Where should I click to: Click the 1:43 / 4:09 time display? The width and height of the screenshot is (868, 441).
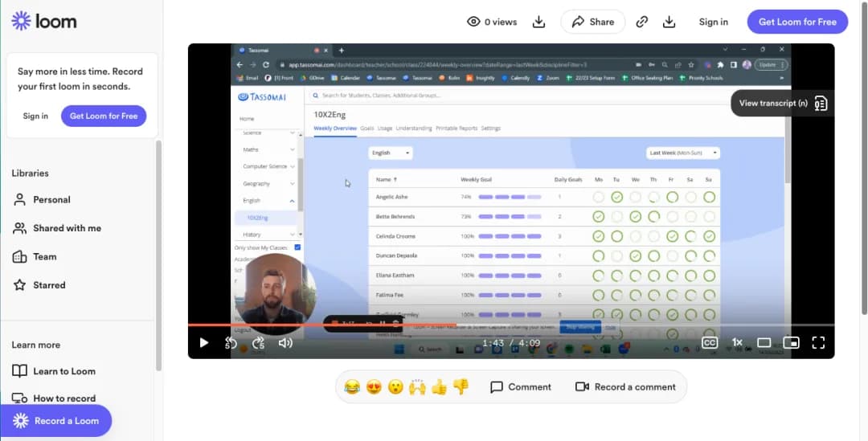point(511,343)
